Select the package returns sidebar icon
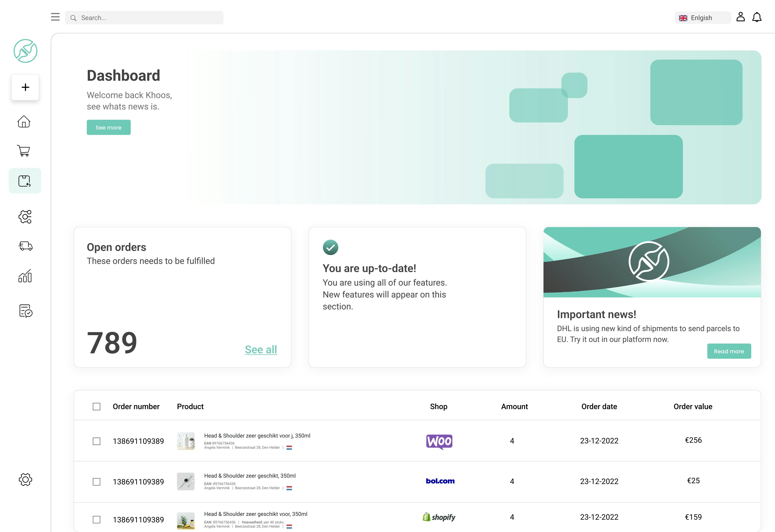Image resolution: width=775 pixels, height=532 pixels. pyautogui.click(x=25, y=181)
